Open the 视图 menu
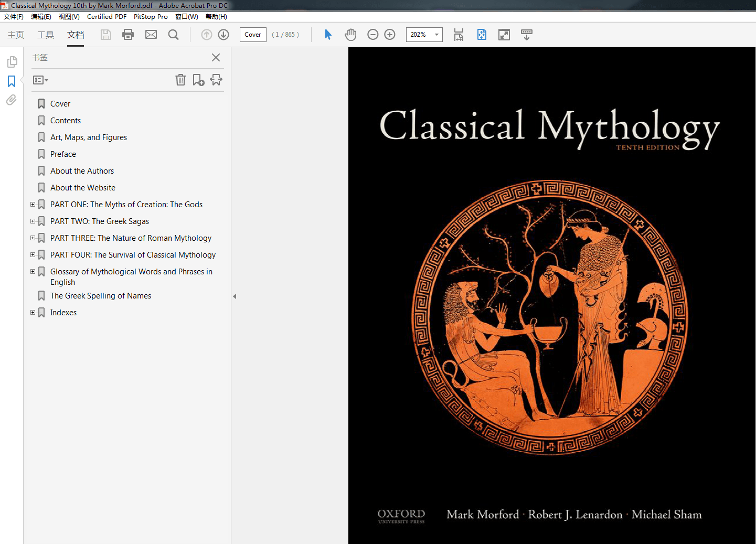The height and width of the screenshot is (544, 756). (x=69, y=16)
